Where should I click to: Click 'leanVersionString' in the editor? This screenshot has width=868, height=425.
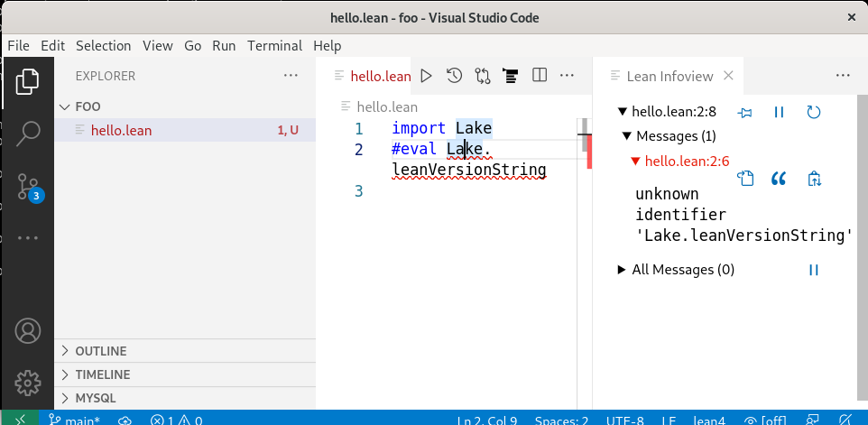[x=469, y=170]
